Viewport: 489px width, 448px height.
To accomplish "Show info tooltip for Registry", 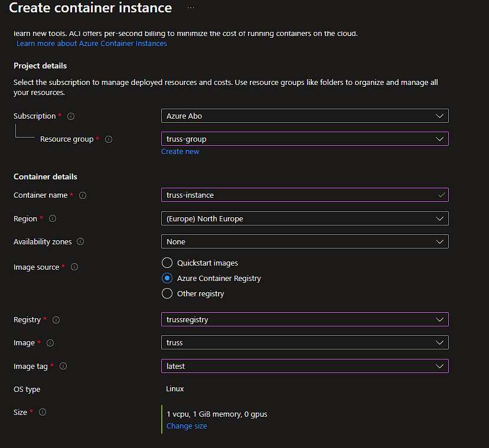I will pos(56,320).
